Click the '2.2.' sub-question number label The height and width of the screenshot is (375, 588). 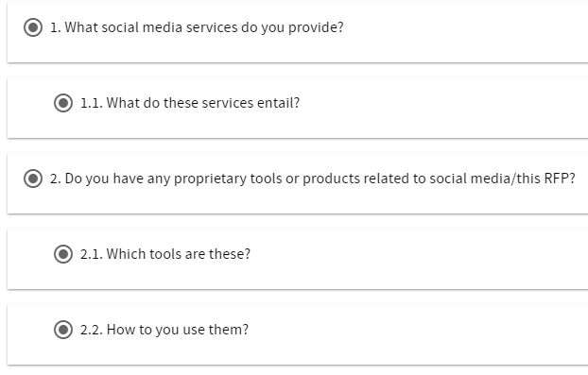92,330
